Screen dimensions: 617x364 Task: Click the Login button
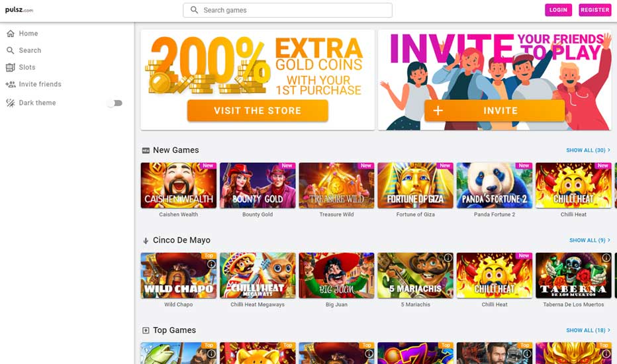click(x=558, y=10)
